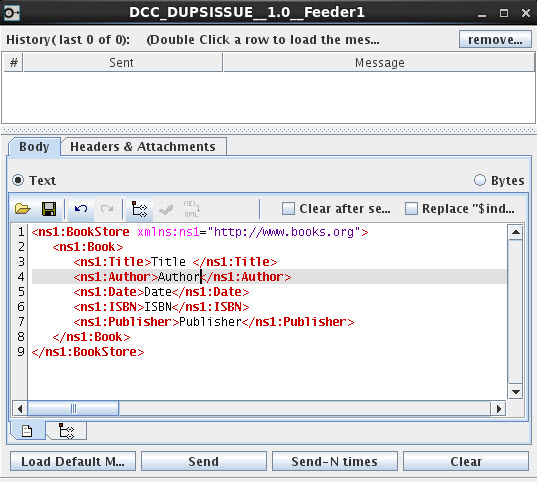Click the horizontal scrollbar thumb in the editor
This screenshot has height=482, width=537.
pyautogui.click(x=73, y=409)
